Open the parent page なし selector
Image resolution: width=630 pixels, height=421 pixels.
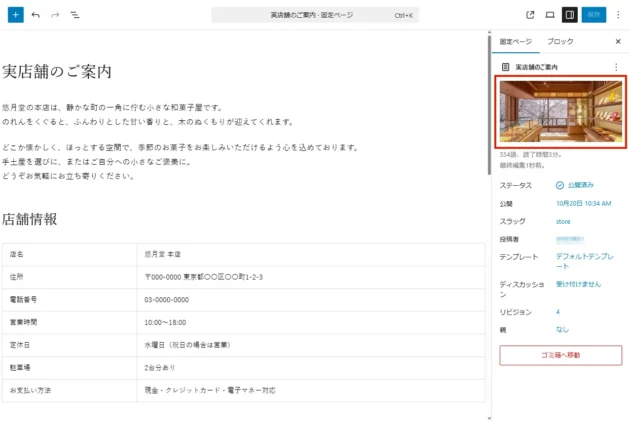[x=562, y=329]
